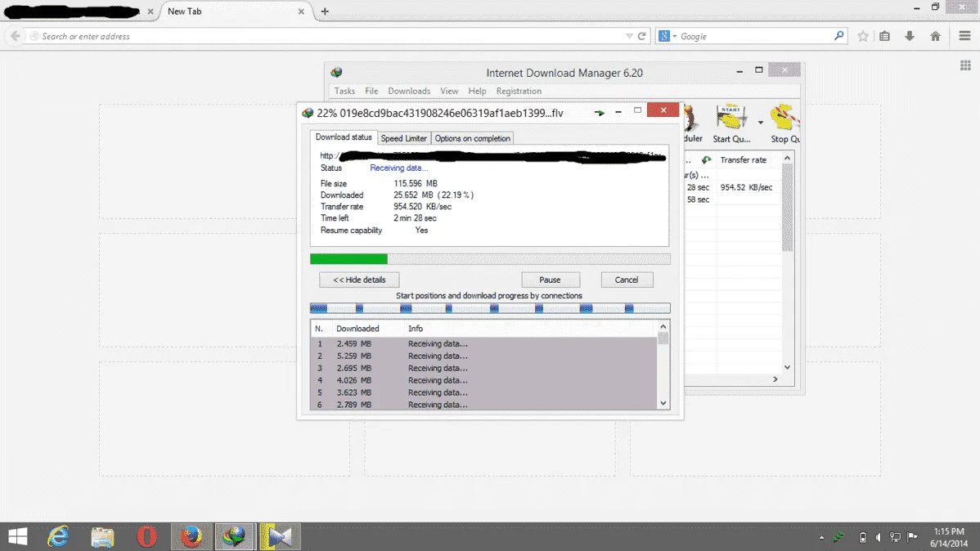The width and height of the screenshot is (980, 551).
Task: Open the Registration menu in IDM
Action: [519, 92]
